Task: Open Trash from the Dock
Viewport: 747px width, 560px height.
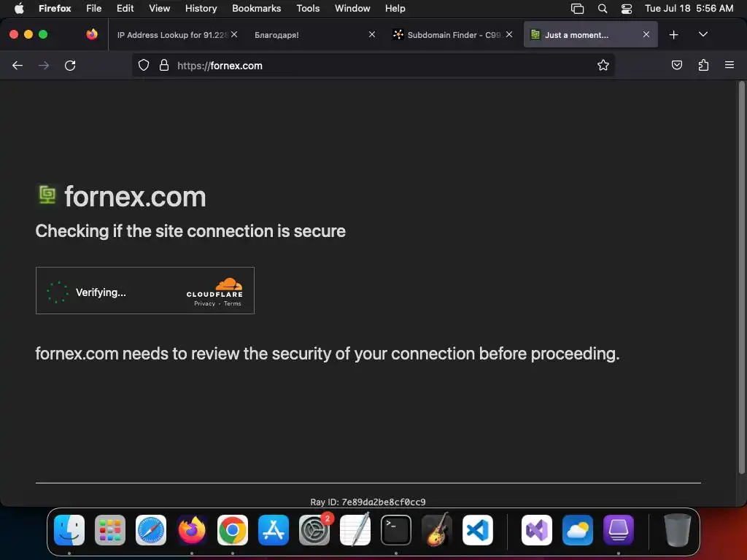Action: tap(678, 530)
